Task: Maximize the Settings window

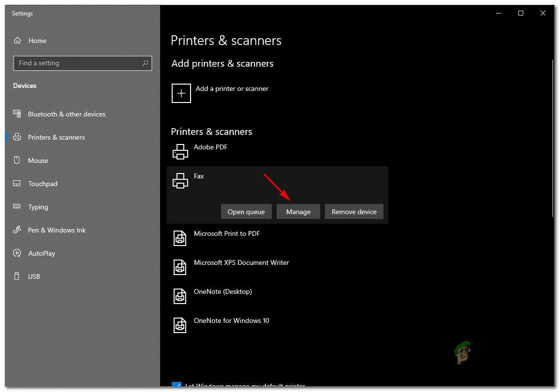Action: click(x=521, y=13)
